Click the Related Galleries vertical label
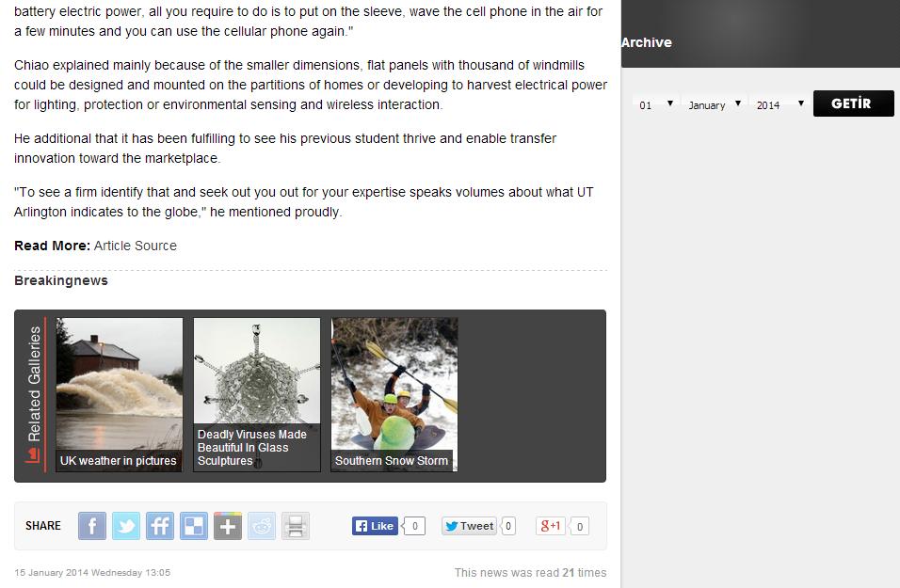 (35, 385)
